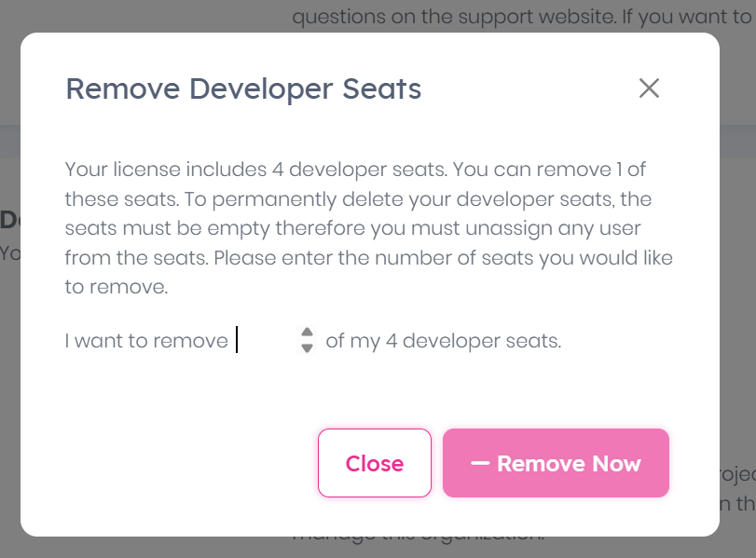Confirm with the Remove Now button
Viewport: 756px width, 558px height.
click(556, 463)
